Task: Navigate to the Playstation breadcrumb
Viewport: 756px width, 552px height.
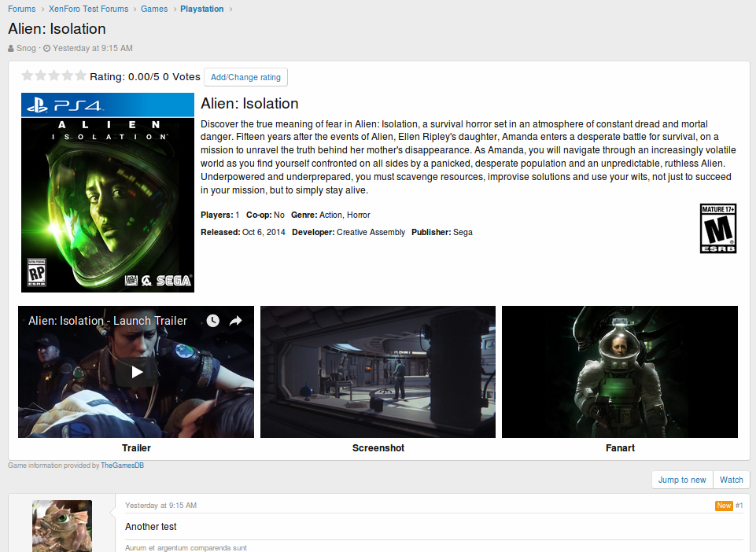Action: click(202, 9)
